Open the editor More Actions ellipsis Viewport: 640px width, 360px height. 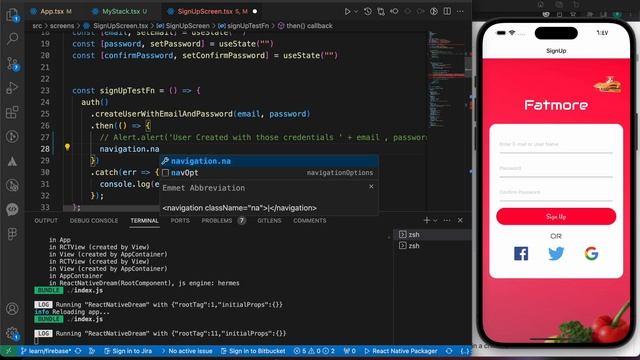tap(460, 11)
